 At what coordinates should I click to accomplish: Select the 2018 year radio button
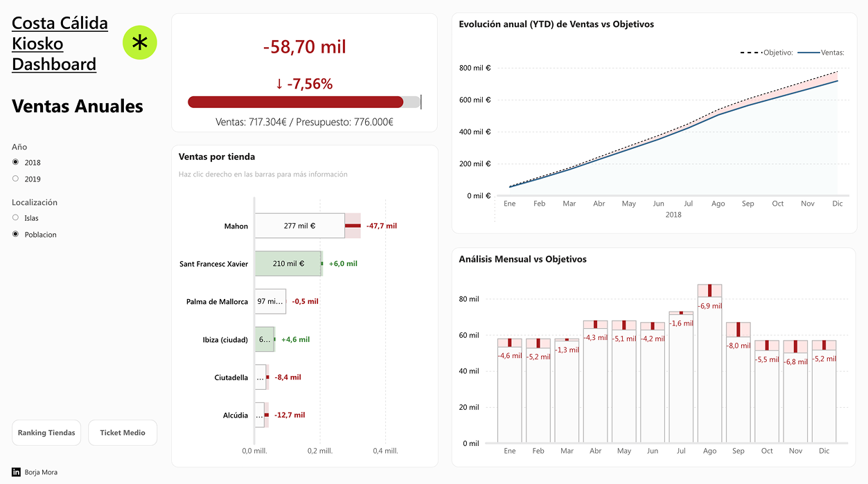coord(16,162)
